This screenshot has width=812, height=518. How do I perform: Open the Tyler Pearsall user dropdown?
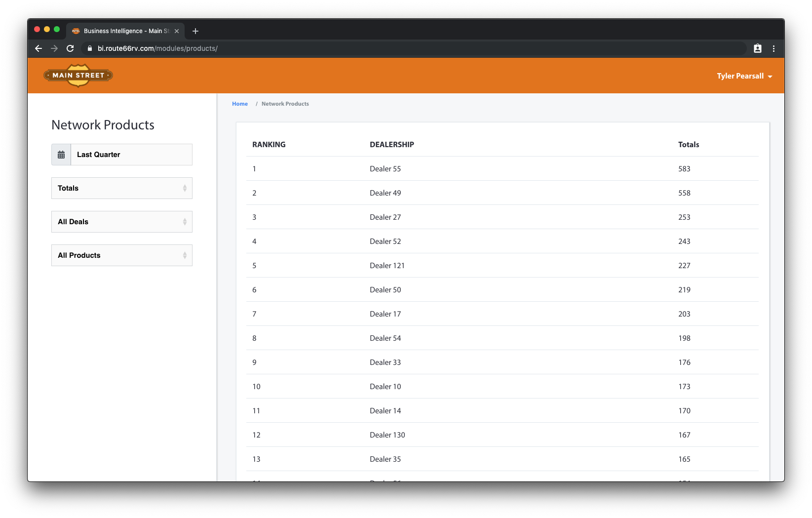[744, 76]
